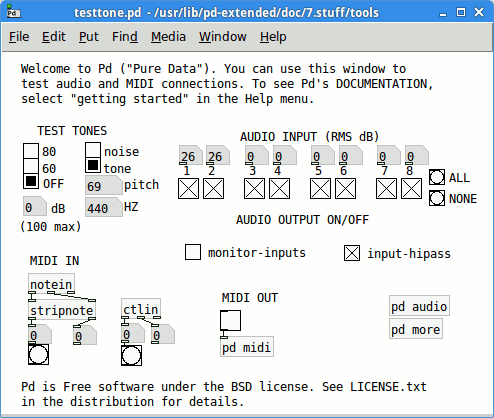Screen dimensions: 494x418
Task: Select the noise radio option
Action: [x=93, y=150]
